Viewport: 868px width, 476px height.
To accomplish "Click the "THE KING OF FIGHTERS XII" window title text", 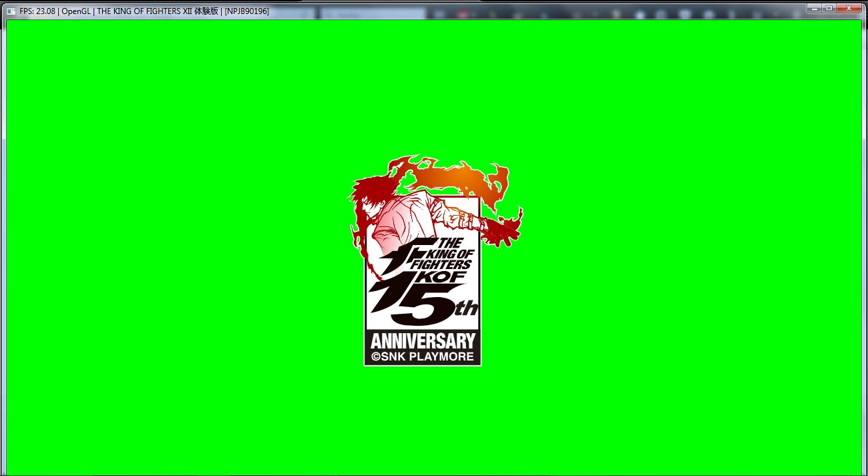I will (x=144, y=11).
